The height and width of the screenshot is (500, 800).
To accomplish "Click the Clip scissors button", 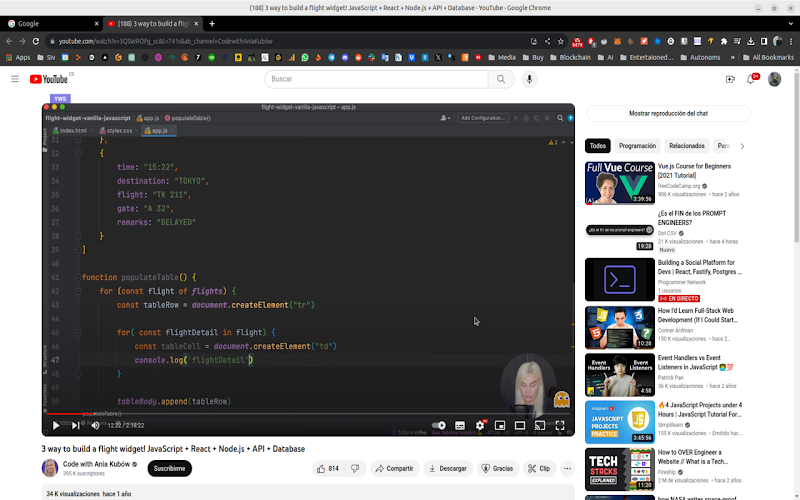I will 539,468.
